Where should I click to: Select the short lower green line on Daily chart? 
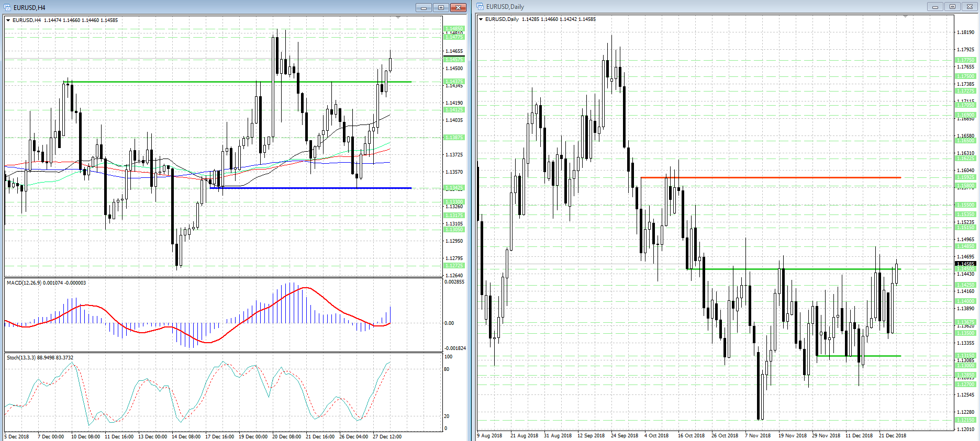coord(859,356)
